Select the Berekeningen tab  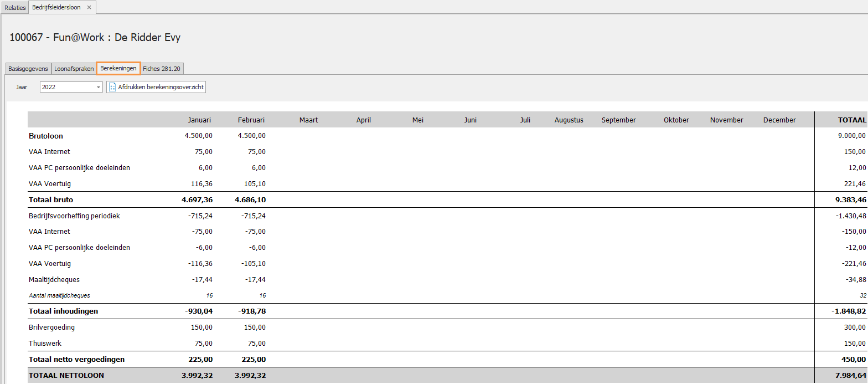(x=118, y=68)
